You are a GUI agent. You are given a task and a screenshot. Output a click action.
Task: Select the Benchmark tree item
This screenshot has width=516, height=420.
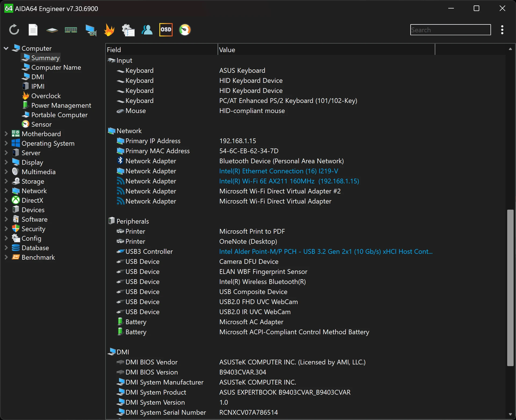click(x=33, y=257)
